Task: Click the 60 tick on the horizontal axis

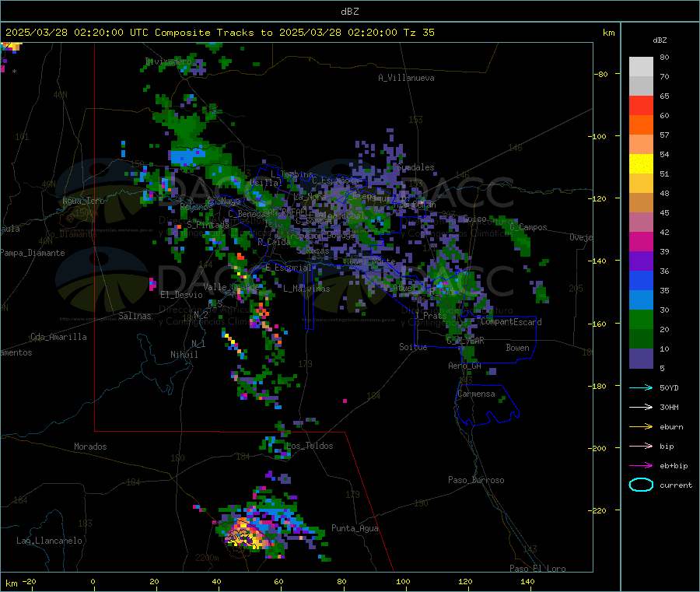Action: pos(278,581)
